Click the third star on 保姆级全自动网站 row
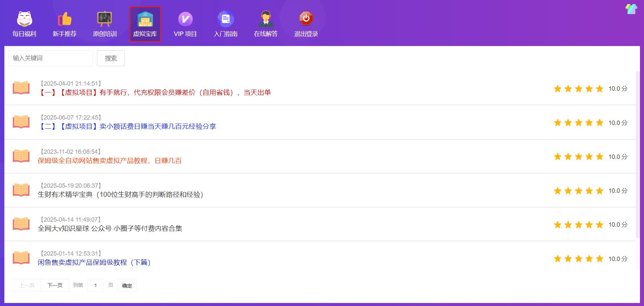The image size is (644, 306). (x=579, y=157)
